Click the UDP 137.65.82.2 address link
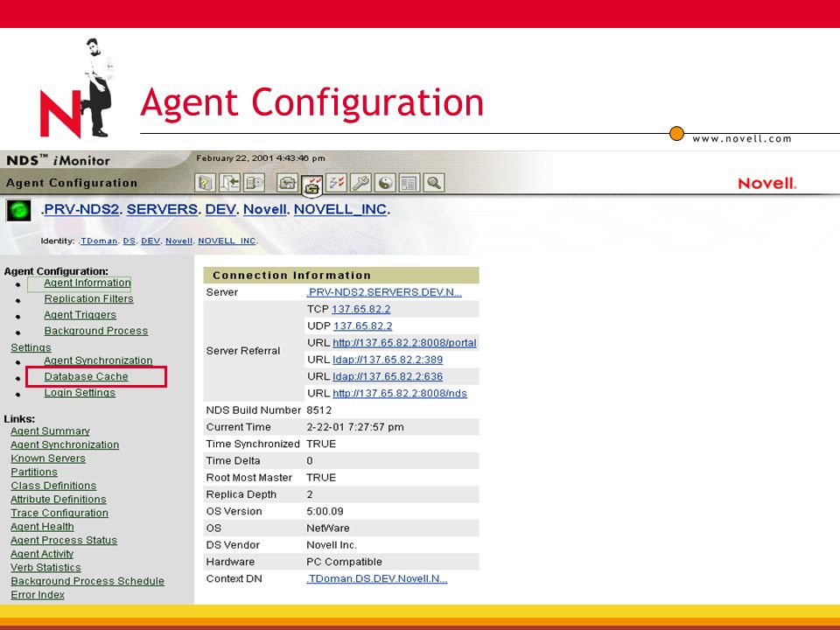Image resolution: width=840 pixels, height=630 pixels. 362,326
